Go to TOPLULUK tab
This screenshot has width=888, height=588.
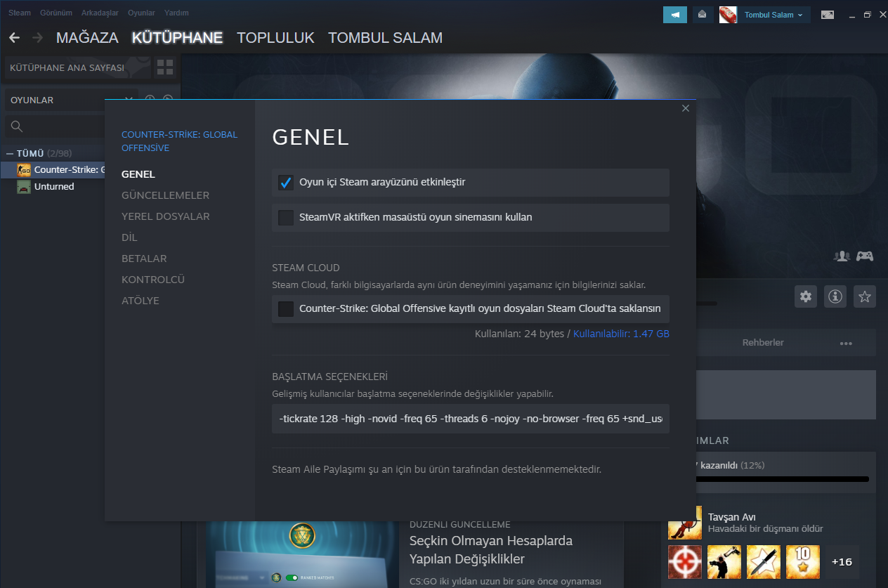(275, 37)
